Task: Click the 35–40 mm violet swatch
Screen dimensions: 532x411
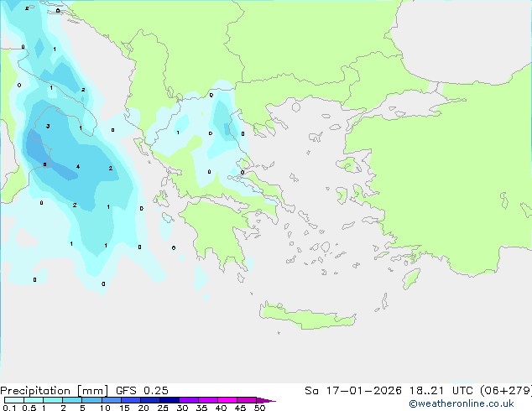Action: coord(207,400)
